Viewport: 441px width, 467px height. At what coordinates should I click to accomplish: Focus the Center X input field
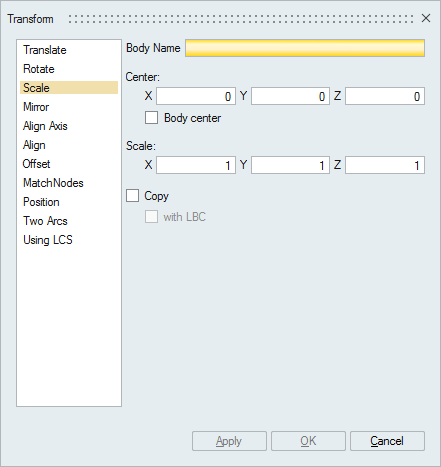196,96
